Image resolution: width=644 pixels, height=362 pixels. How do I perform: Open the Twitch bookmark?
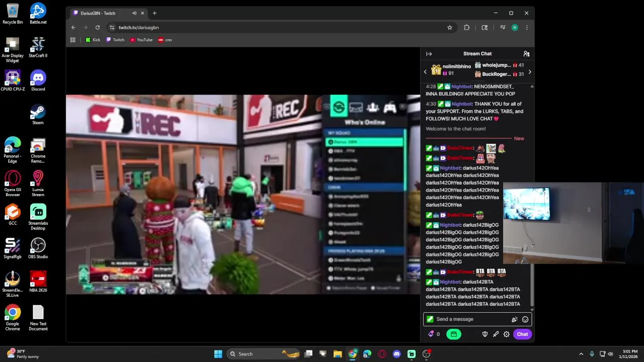tap(115, 40)
